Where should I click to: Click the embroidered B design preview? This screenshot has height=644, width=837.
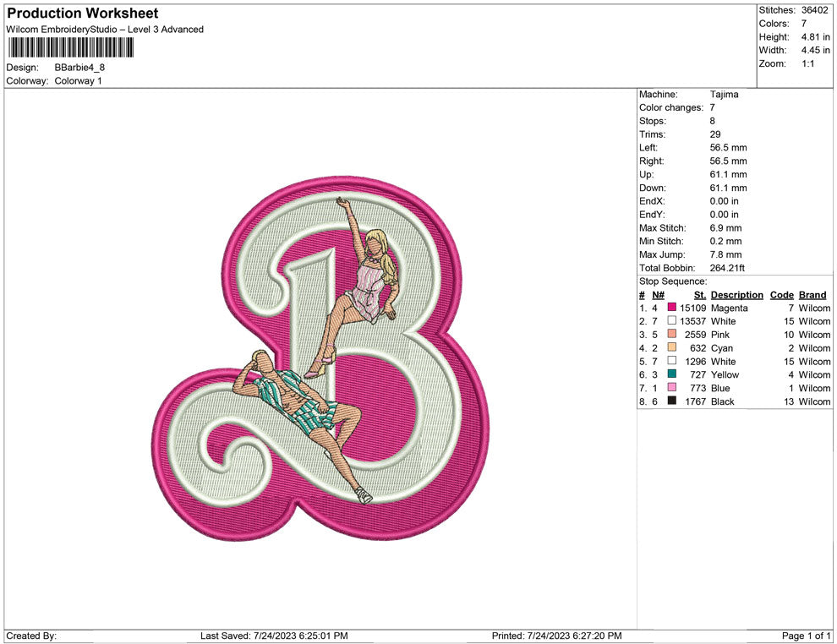click(321, 359)
